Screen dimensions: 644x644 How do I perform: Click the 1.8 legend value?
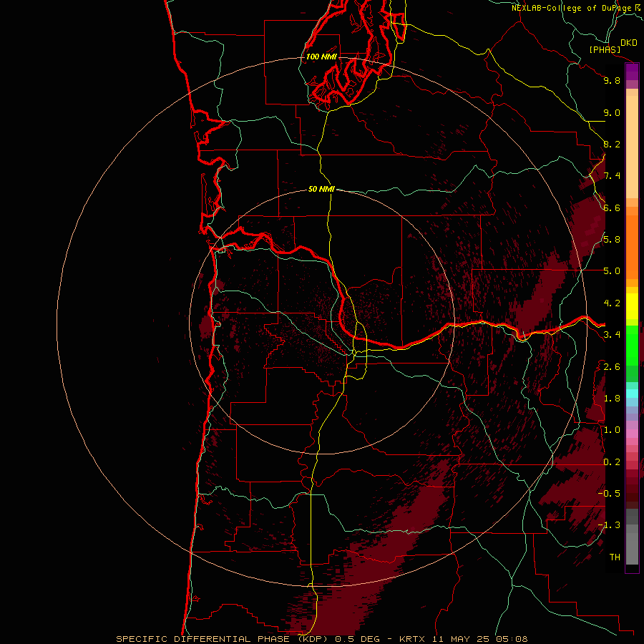tap(612, 399)
